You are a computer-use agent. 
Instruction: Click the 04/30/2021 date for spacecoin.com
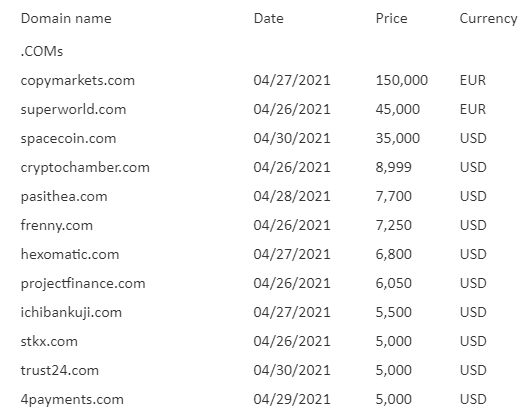[292, 138]
